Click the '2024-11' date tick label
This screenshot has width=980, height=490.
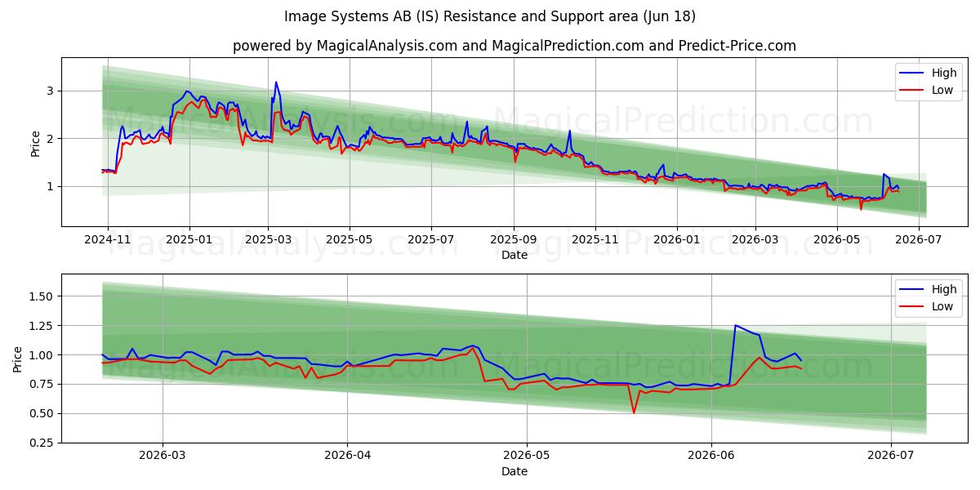pyautogui.click(x=108, y=240)
